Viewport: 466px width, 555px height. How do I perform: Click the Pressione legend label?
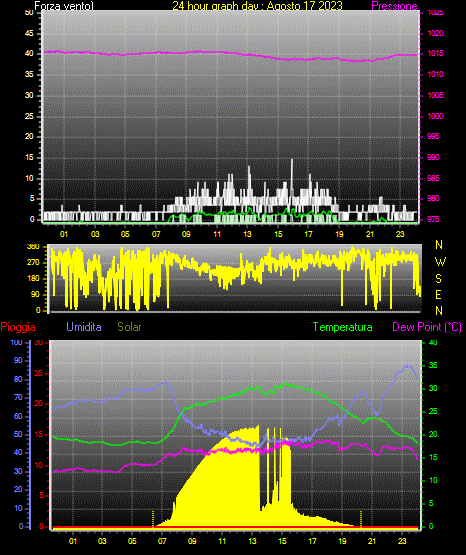pyautogui.click(x=394, y=6)
